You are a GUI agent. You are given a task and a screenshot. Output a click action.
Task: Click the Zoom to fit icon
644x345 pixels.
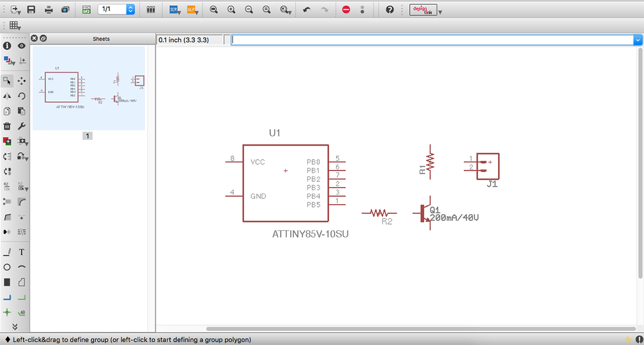pyautogui.click(x=214, y=9)
